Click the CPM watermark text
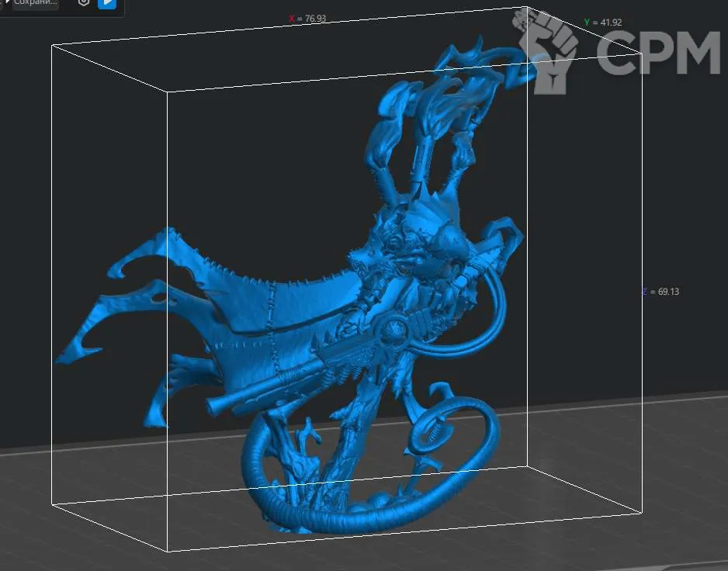This screenshot has height=571, width=728. pos(659,53)
